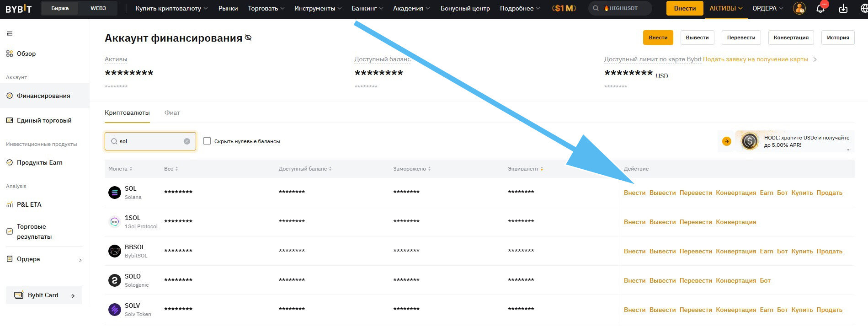This screenshot has height=327, width=868.
Task: Switch to the Биржа mode
Action: (x=60, y=8)
